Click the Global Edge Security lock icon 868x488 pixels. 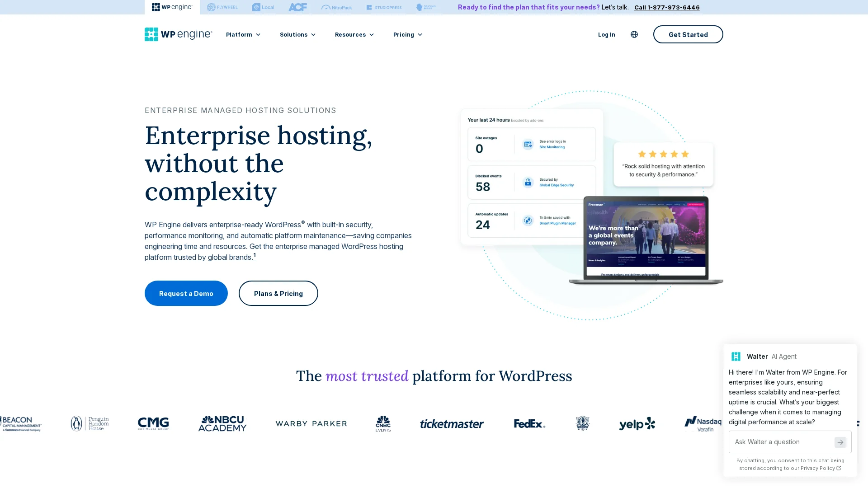(x=528, y=182)
